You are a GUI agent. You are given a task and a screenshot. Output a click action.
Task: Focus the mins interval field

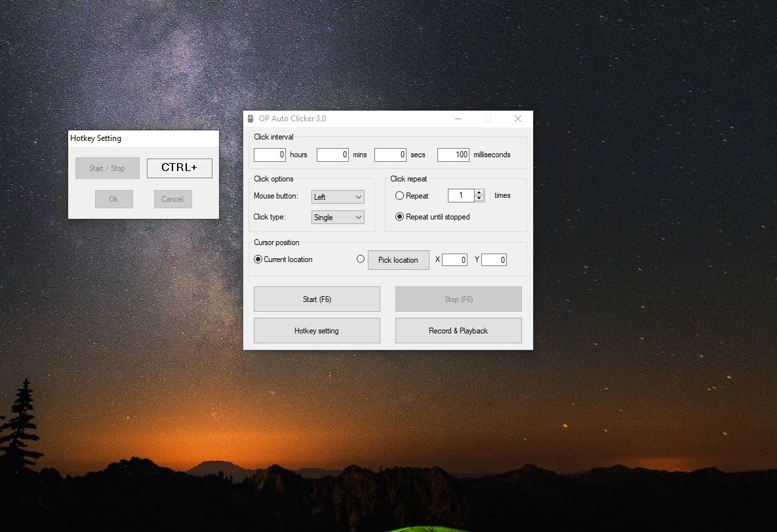point(332,155)
